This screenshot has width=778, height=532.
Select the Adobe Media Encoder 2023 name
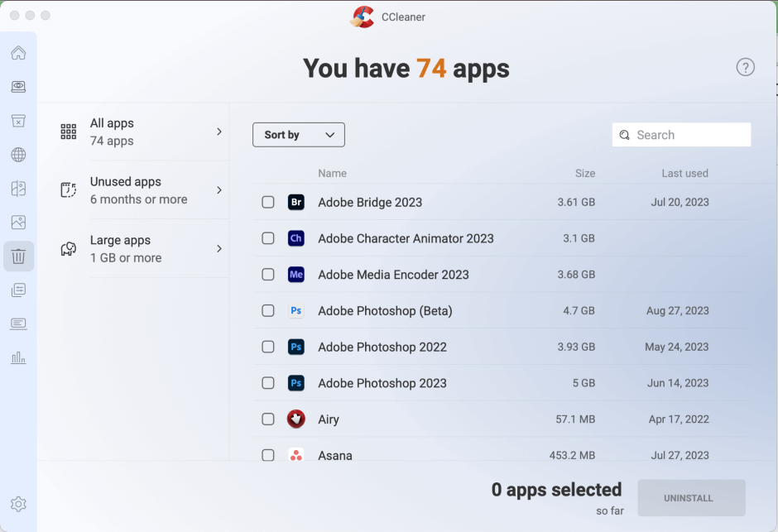393,275
